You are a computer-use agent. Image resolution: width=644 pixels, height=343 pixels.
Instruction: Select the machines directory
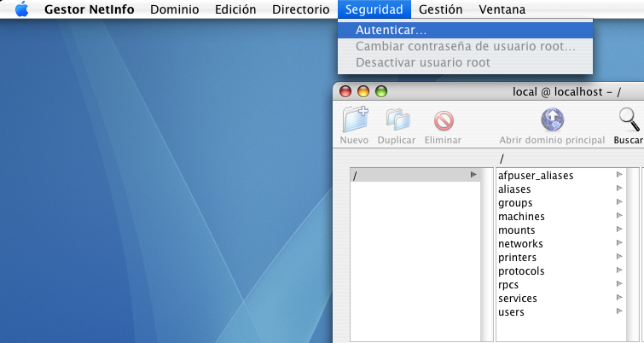click(x=521, y=217)
